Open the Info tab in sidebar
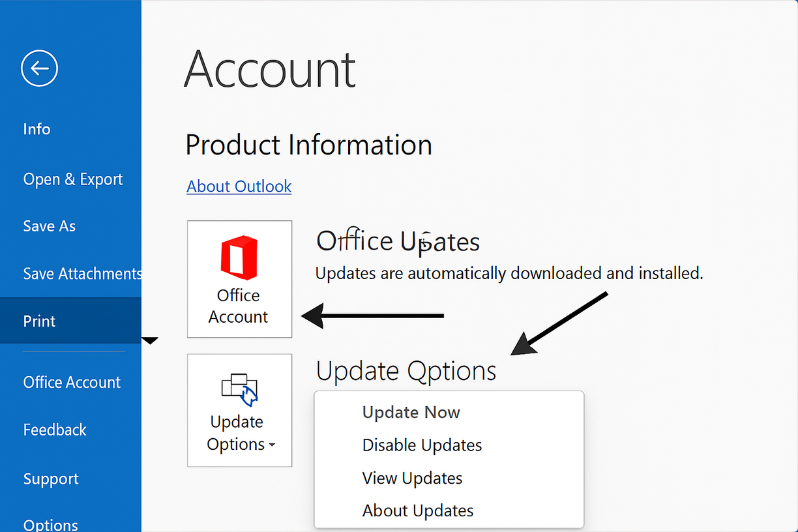798x532 pixels. (x=37, y=129)
